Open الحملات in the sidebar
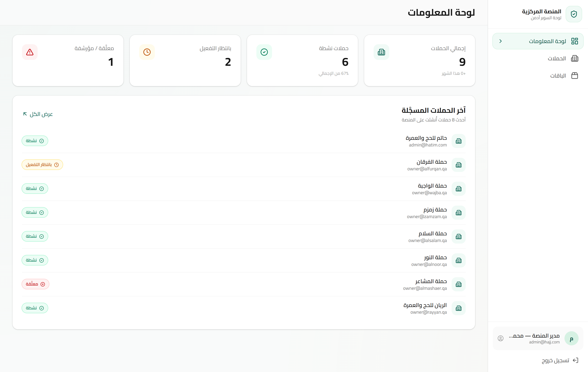This screenshot has width=588, height=372. [538, 58]
